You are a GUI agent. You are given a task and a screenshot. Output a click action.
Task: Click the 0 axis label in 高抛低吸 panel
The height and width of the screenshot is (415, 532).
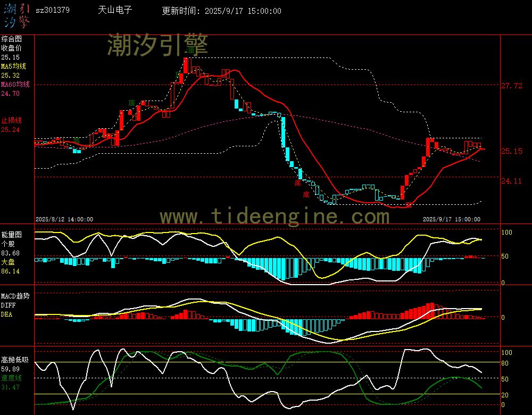(503, 405)
